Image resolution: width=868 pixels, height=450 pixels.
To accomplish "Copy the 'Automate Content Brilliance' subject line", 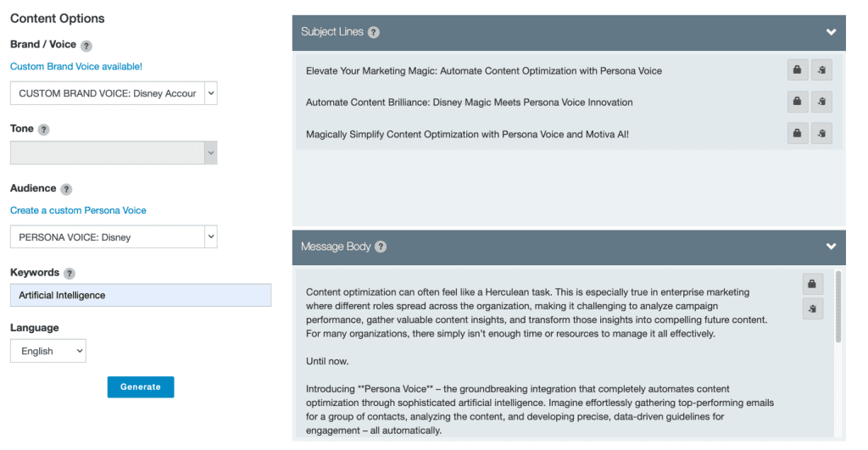I will click(821, 102).
